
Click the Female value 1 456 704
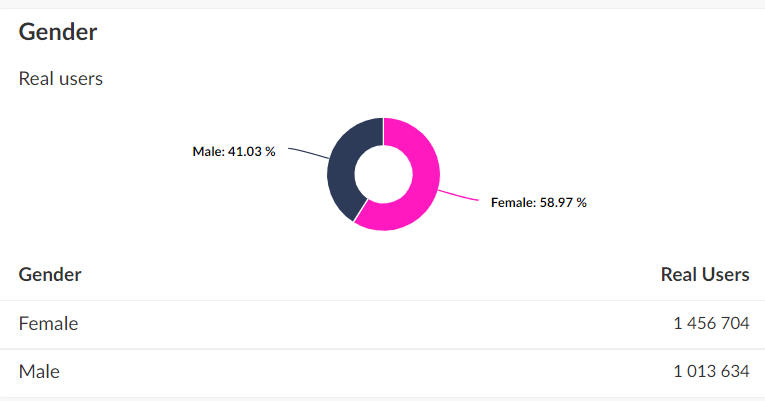(711, 324)
